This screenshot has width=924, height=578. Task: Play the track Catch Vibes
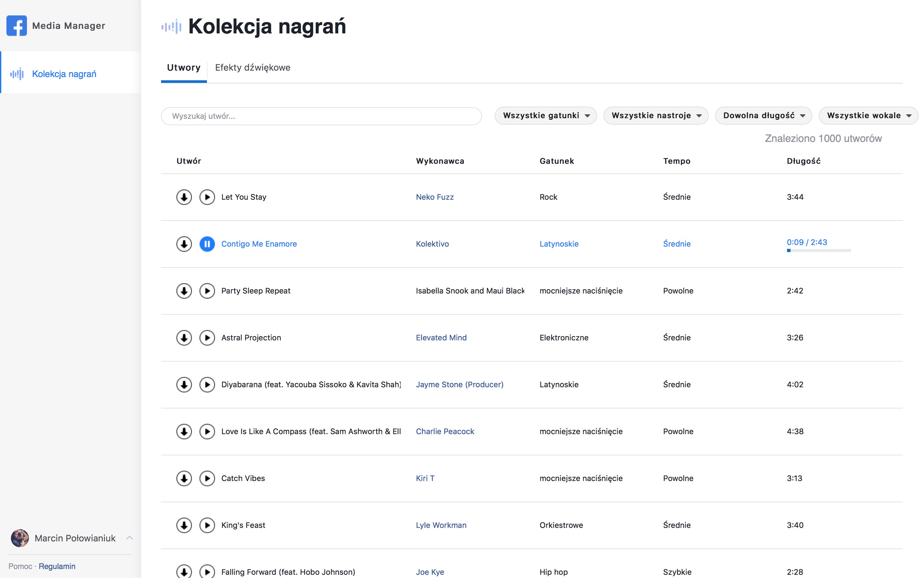(207, 478)
